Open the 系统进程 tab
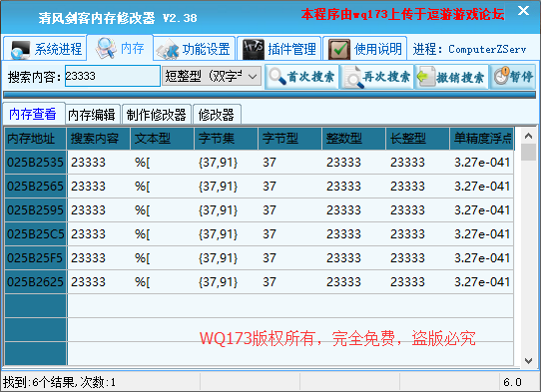 (x=45, y=48)
